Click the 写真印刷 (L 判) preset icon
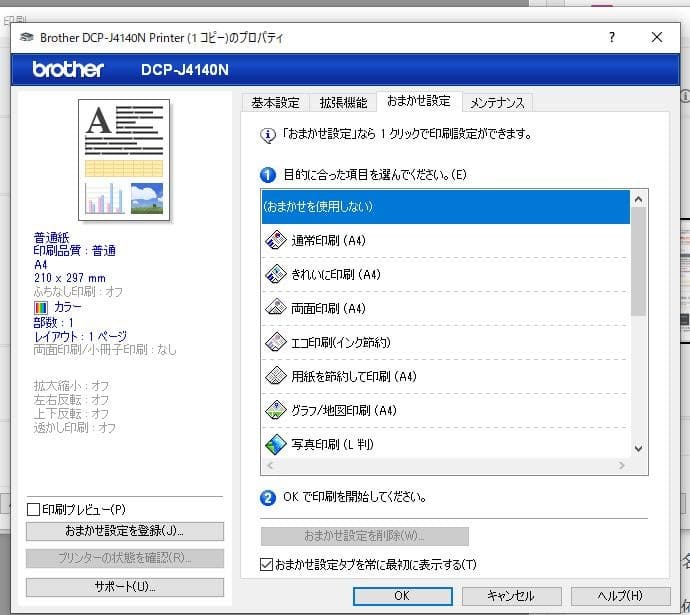Screen dimensions: 690x615 point(276,444)
